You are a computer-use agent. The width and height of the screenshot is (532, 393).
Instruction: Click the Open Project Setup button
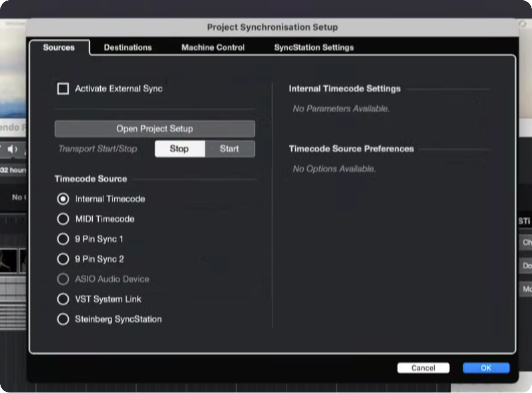pos(155,129)
